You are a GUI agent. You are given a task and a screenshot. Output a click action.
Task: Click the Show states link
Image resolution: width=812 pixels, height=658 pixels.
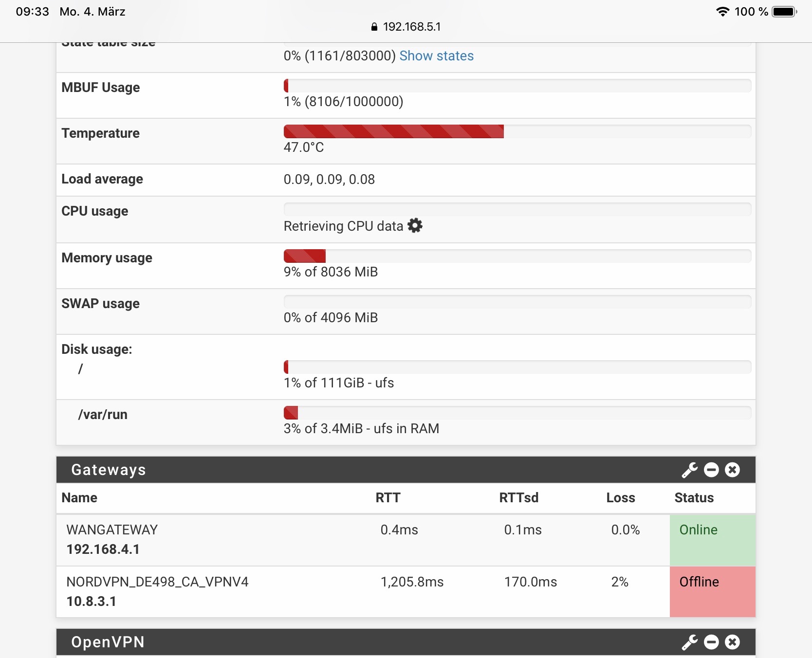tap(436, 56)
